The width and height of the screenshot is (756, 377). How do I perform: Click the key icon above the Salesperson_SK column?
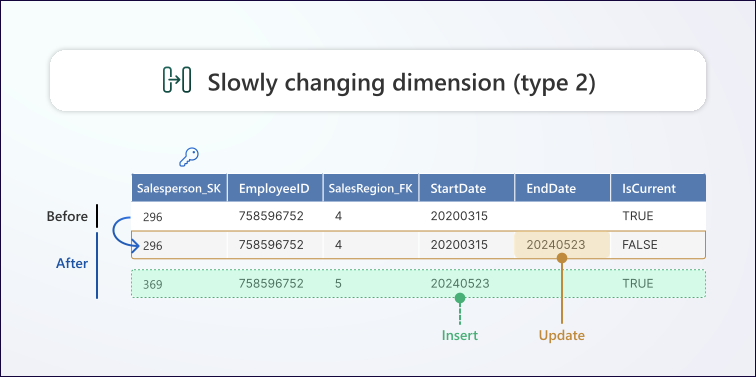(x=189, y=157)
